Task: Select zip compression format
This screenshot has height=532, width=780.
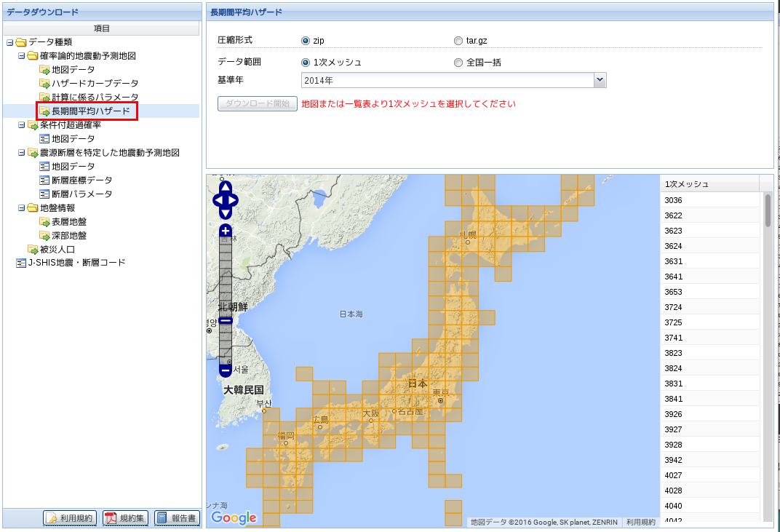Action: click(306, 41)
